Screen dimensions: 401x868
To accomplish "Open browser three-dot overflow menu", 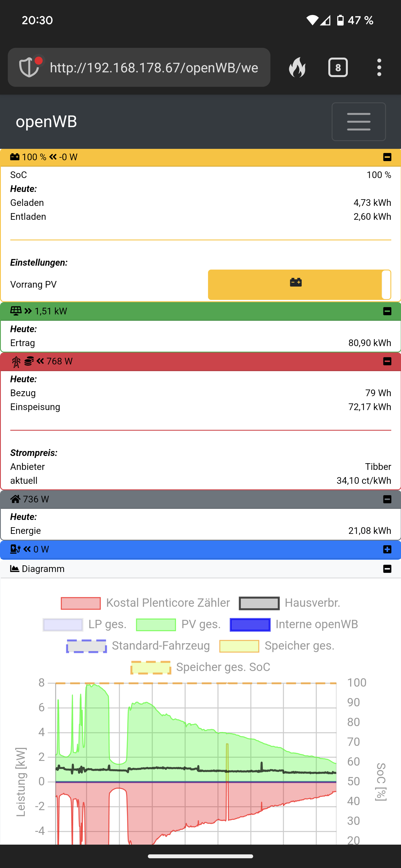I will (379, 67).
